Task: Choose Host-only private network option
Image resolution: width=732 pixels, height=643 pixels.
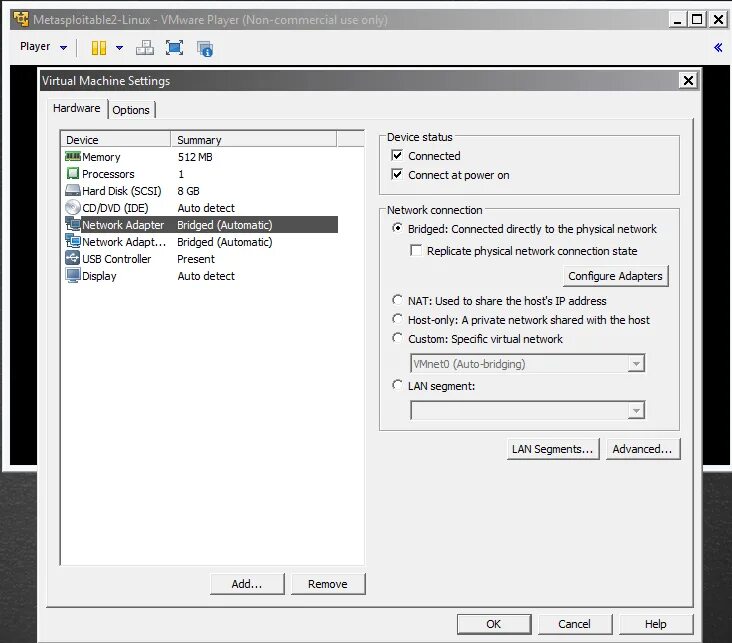Action: coord(397,319)
